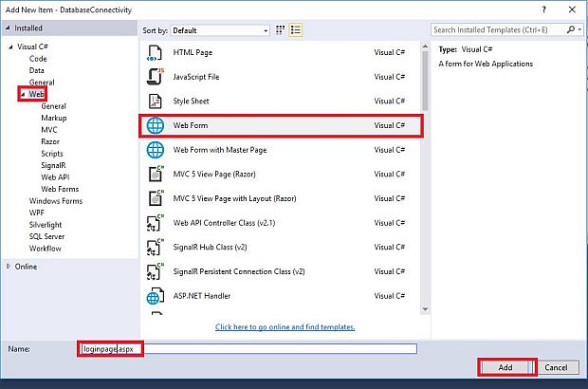Viewport: 588px width, 389px height.
Task: Click the Name input field
Action: [249, 349]
